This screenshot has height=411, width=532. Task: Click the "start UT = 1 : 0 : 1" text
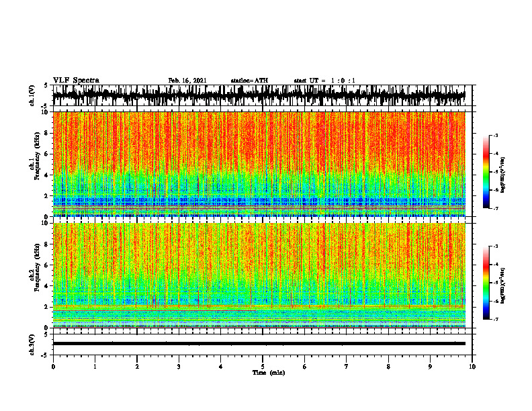click(324, 81)
